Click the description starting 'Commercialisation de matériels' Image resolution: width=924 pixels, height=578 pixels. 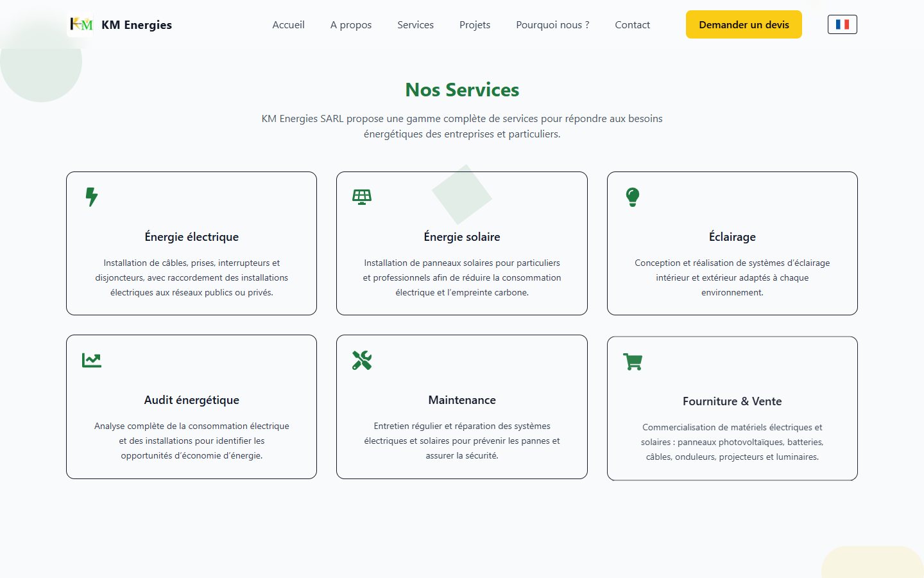tap(732, 442)
